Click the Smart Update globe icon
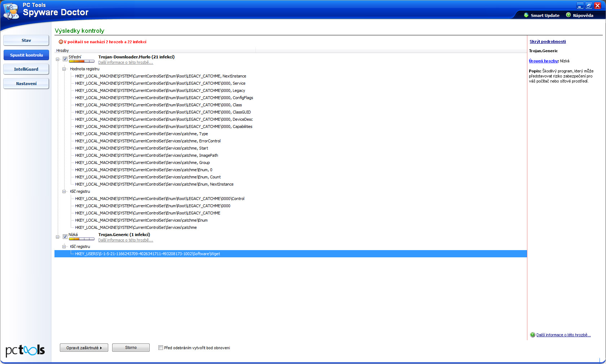606x364 pixels. click(x=526, y=15)
